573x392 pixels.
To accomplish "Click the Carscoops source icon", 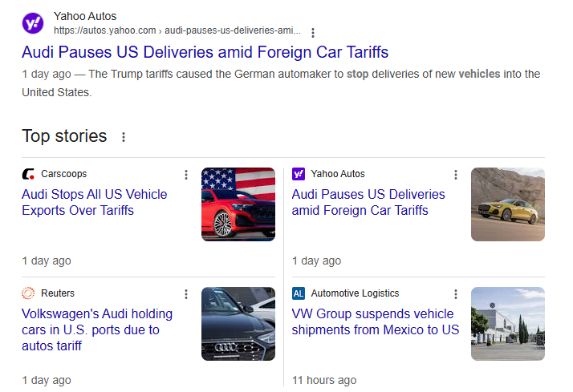I will 28,174.
